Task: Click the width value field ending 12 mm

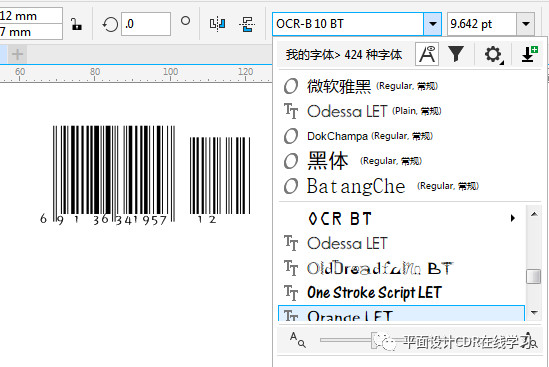Action: pyautogui.click(x=31, y=16)
